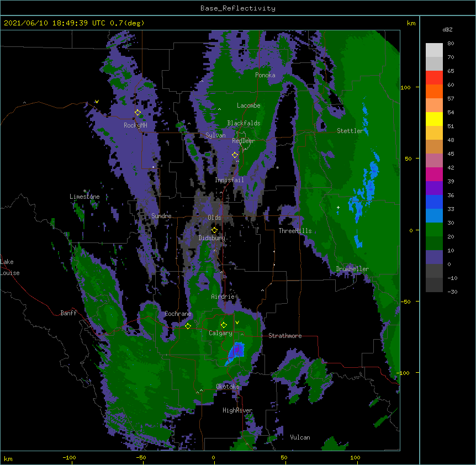The image size is (476, 465).
Task: Click the Blackfalds label
Action: click(244, 123)
